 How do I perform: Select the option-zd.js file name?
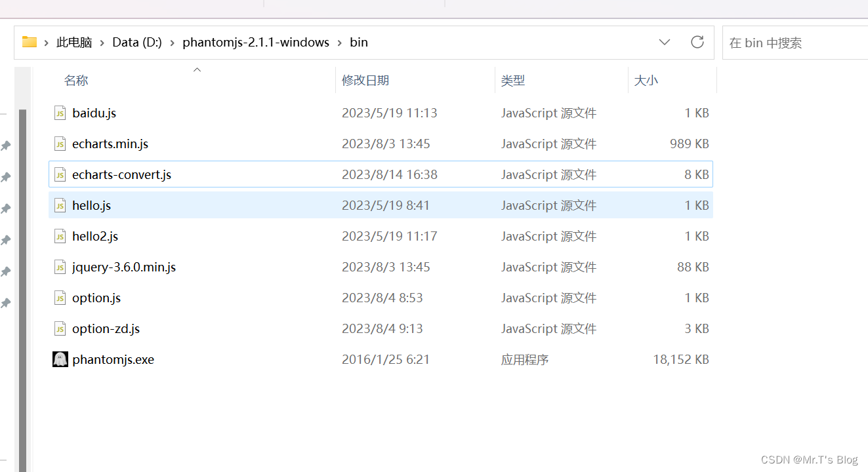tap(106, 328)
